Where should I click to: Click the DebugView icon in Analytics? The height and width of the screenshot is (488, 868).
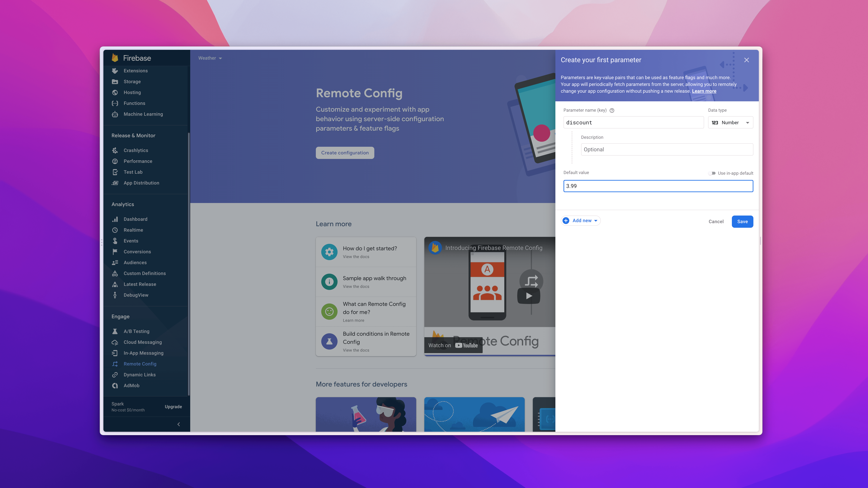coord(115,295)
